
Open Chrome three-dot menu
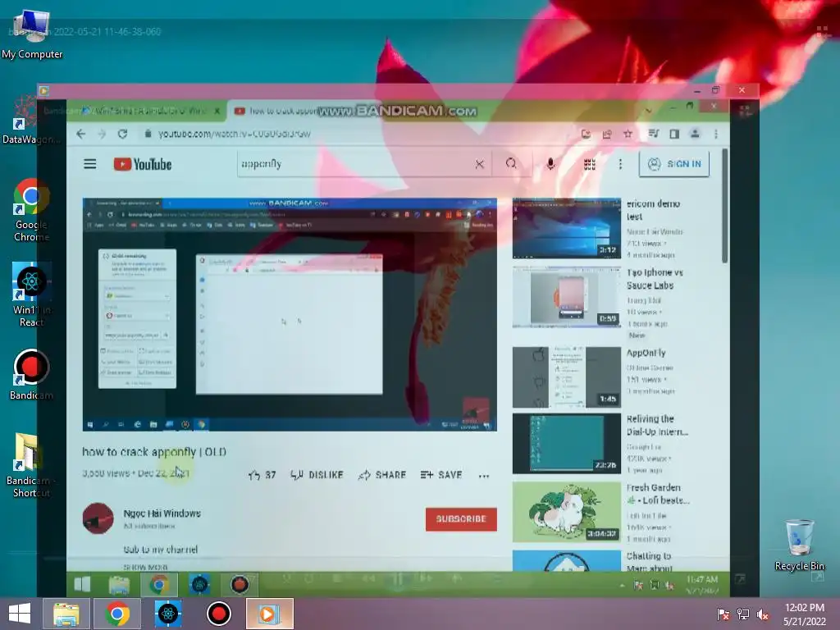pos(716,134)
